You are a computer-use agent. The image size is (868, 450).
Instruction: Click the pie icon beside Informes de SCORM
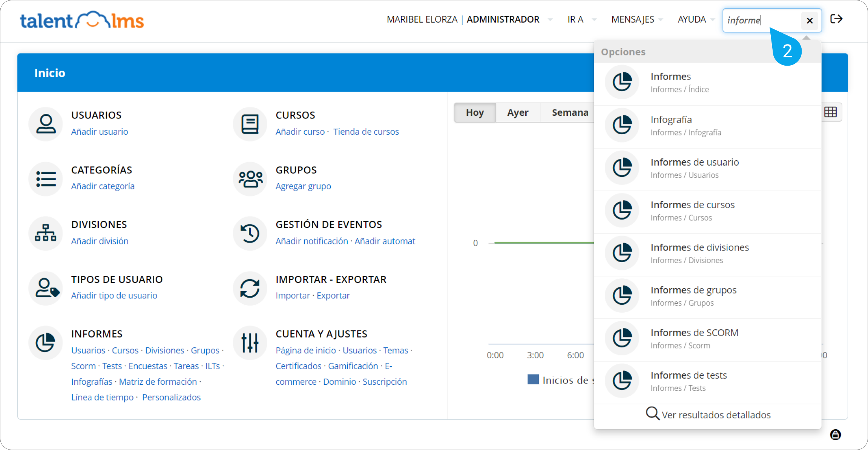[x=622, y=338]
